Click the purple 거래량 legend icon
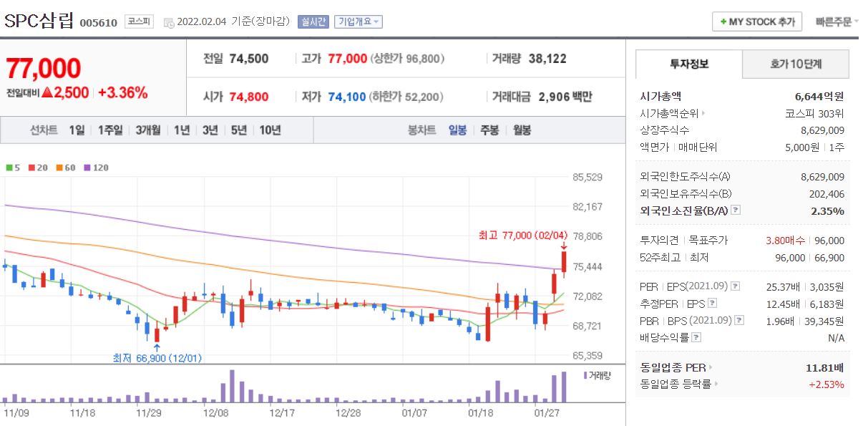The height and width of the screenshot is (426, 868). [585, 375]
